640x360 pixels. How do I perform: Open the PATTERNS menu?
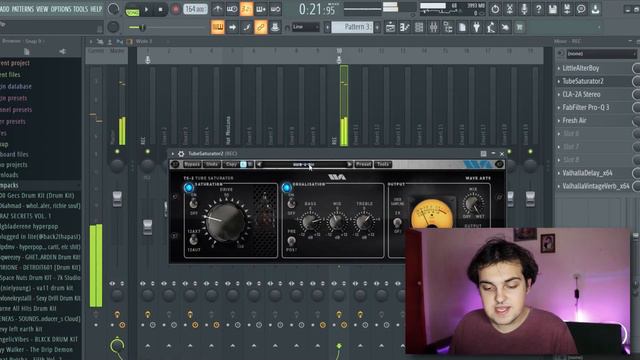pyautogui.click(x=22, y=9)
